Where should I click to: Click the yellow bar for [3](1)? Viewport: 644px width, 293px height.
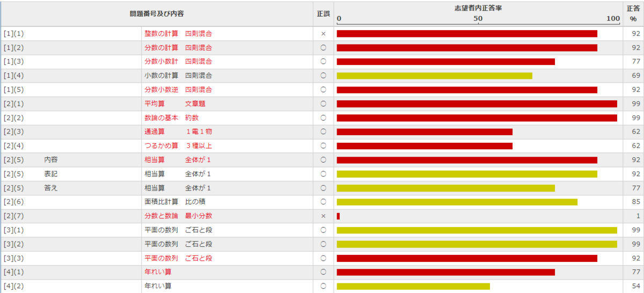coord(477,230)
